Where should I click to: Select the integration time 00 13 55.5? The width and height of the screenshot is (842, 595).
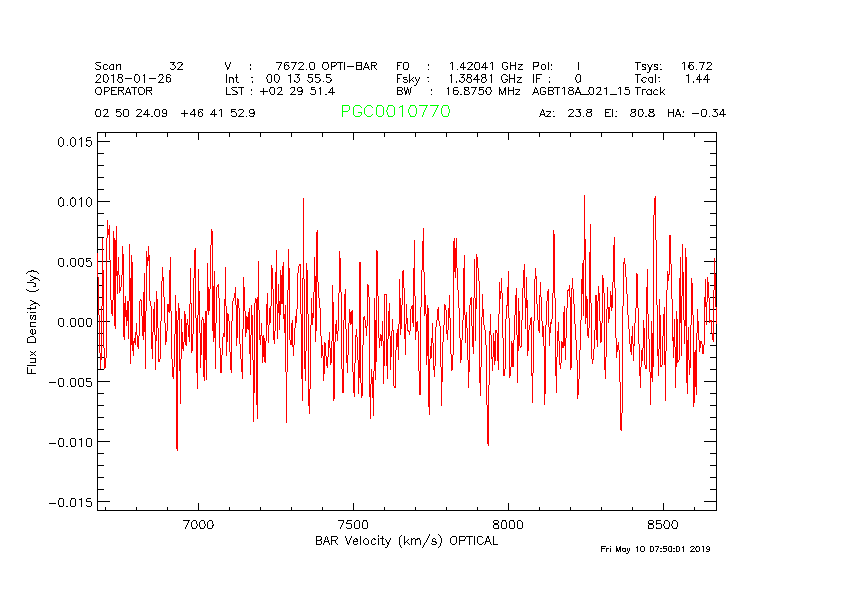coord(292,78)
